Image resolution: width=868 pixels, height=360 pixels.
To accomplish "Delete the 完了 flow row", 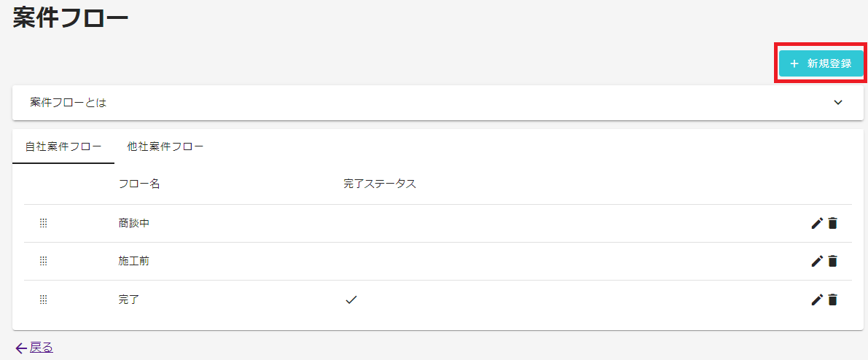I will [832, 300].
